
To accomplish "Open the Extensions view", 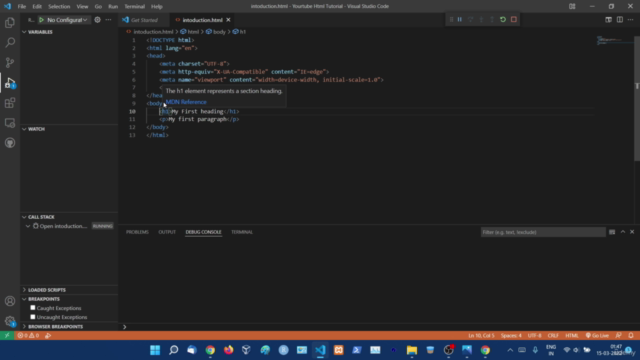I will pyautogui.click(x=10, y=103).
